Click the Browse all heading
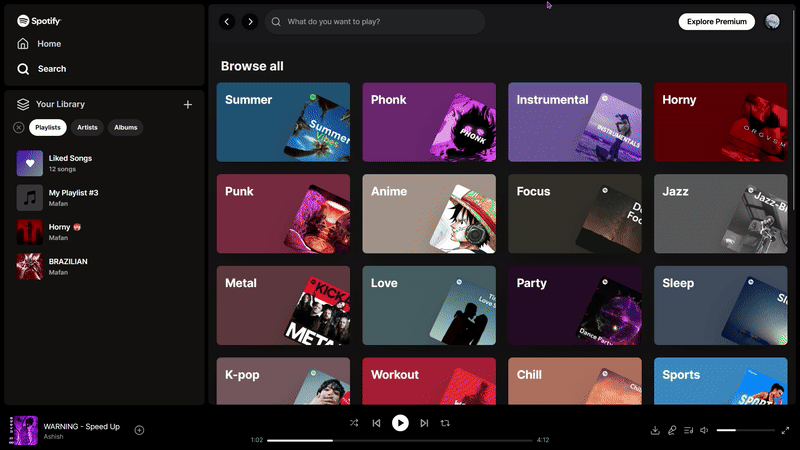The width and height of the screenshot is (800, 450). [x=252, y=66]
